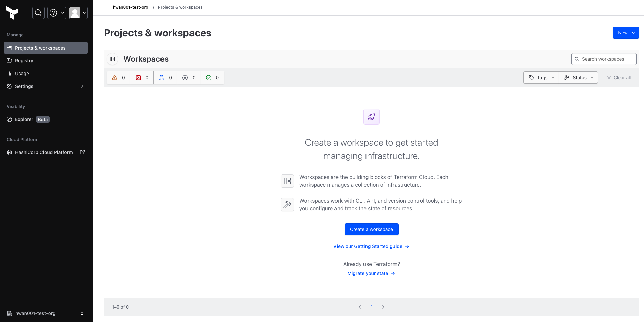Open Registry from the sidebar
Image resolution: width=644 pixels, height=322 pixels.
(x=46, y=61)
